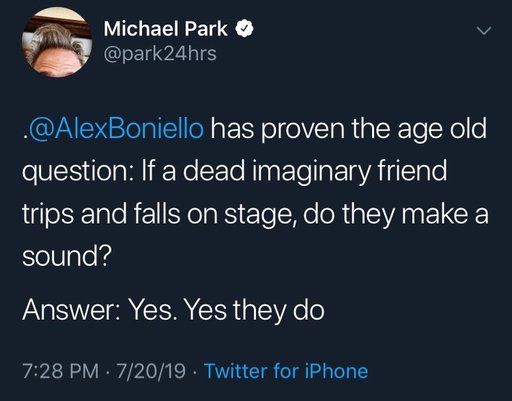Visit the @park24hrs handle

pyautogui.click(x=160, y=53)
